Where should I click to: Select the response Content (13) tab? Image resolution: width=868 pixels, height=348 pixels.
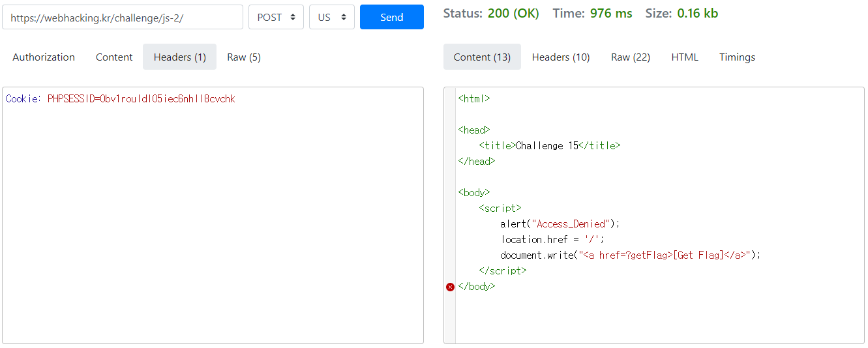tap(482, 57)
